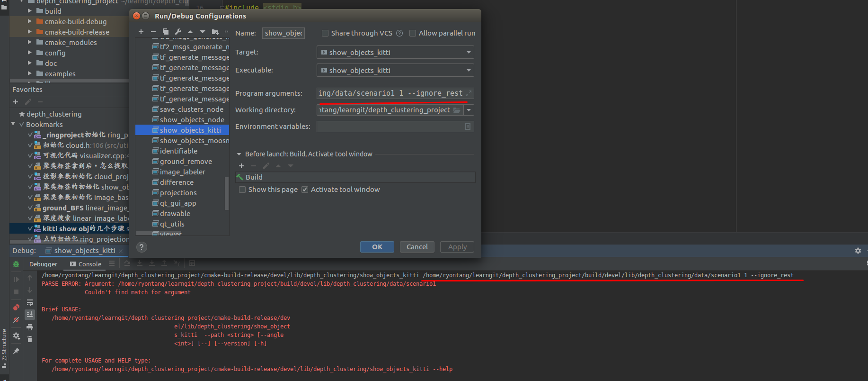
Task: Uncheck Activate tool window
Action: [x=305, y=190]
